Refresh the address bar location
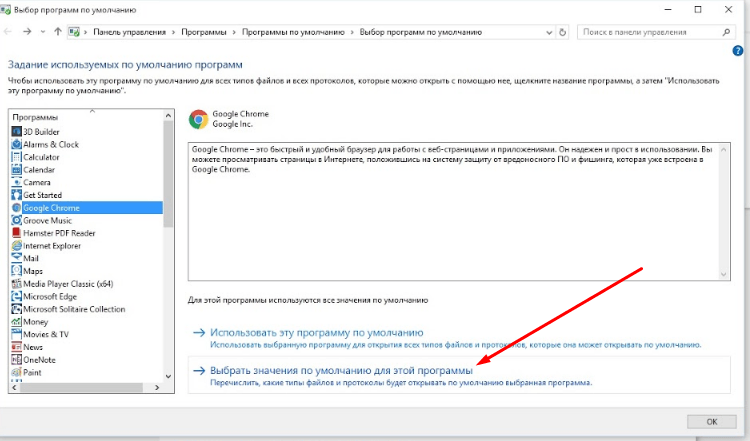 pyautogui.click(x=562, y=32)
